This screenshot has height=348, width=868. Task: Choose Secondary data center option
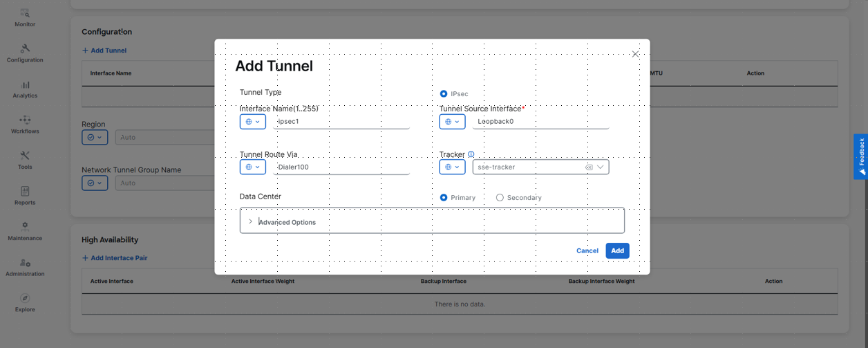coord(500,198)
